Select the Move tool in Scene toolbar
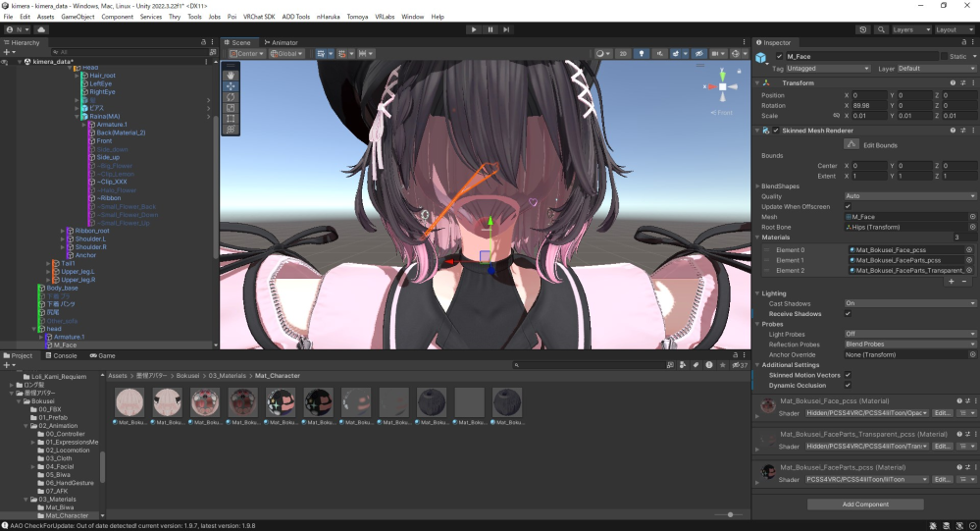 231,86
